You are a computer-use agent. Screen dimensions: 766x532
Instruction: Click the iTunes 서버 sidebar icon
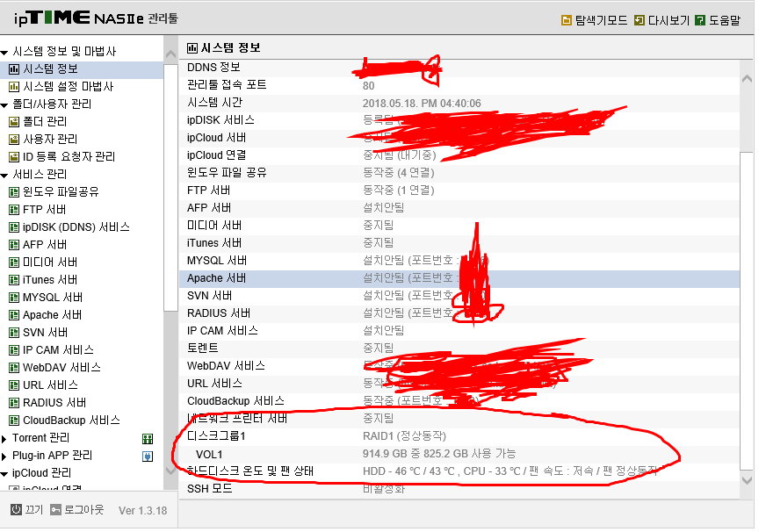pos(14,280)
